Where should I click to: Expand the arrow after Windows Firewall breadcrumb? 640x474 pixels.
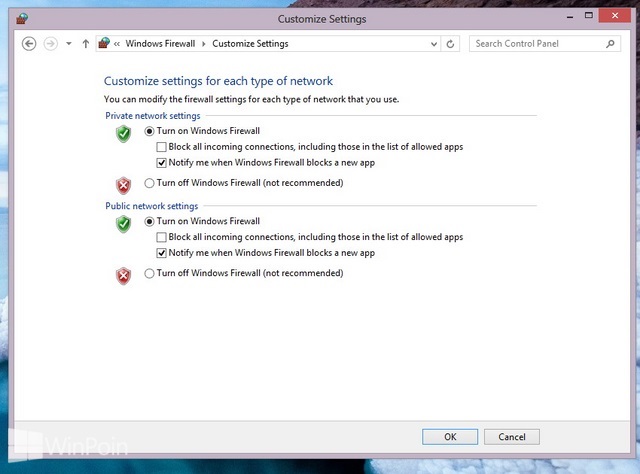[x=203, y=44]
